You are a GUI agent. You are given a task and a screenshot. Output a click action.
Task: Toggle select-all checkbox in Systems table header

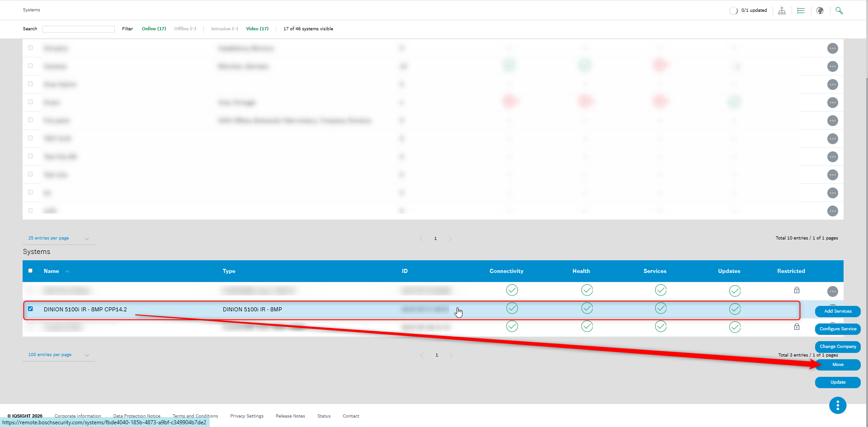click(x=30, y=271)
